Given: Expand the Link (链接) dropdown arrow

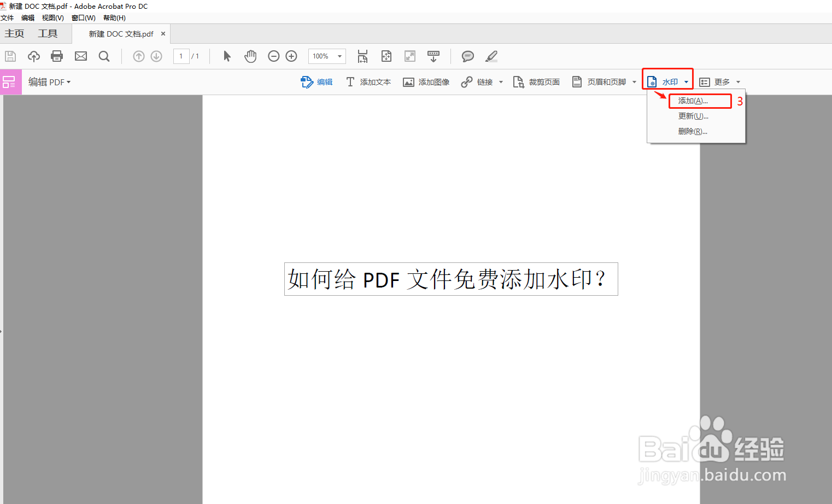Looking at the screenshot, I should tap(501, 82).
